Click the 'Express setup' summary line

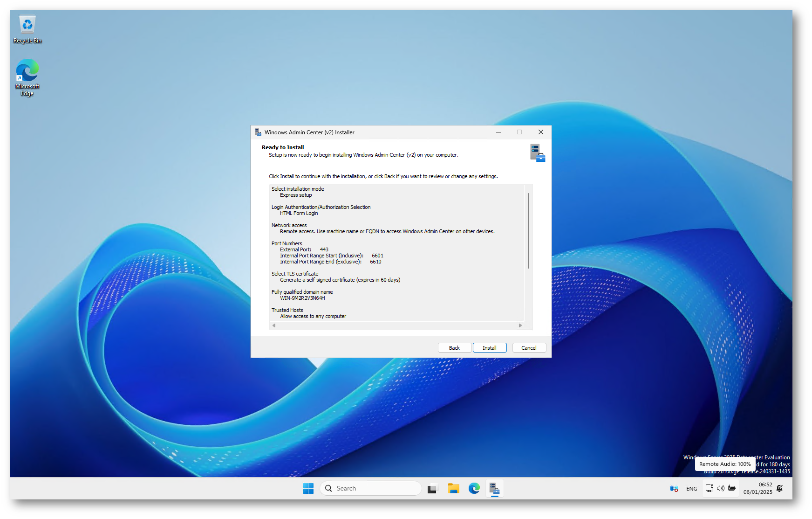(x=296, y=195)
